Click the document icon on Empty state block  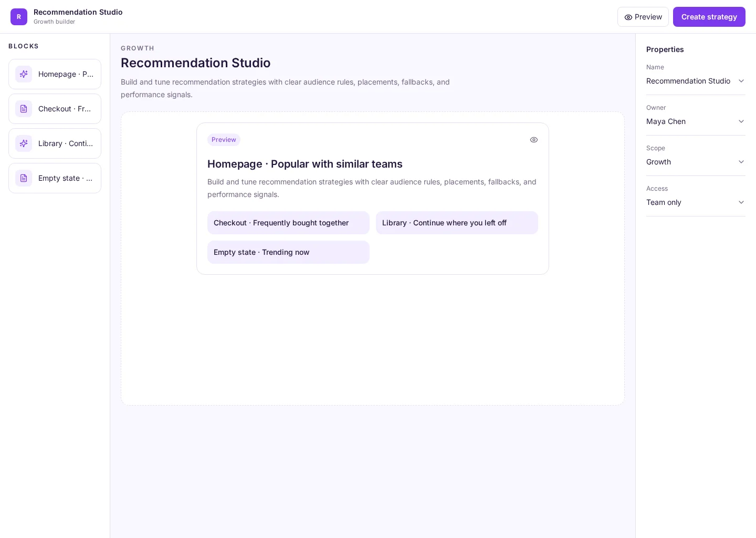click(x=24, y=178)
